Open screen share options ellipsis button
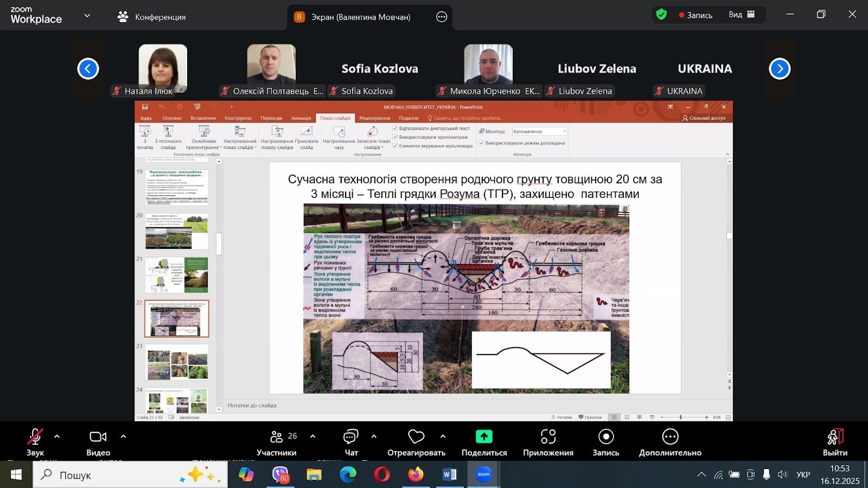The width and height of the screenshot is (868, 488). 442,17
